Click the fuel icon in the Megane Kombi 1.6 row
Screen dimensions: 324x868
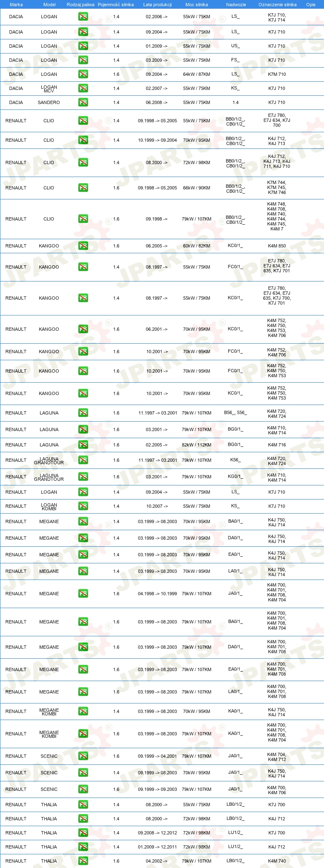(83, 734)
